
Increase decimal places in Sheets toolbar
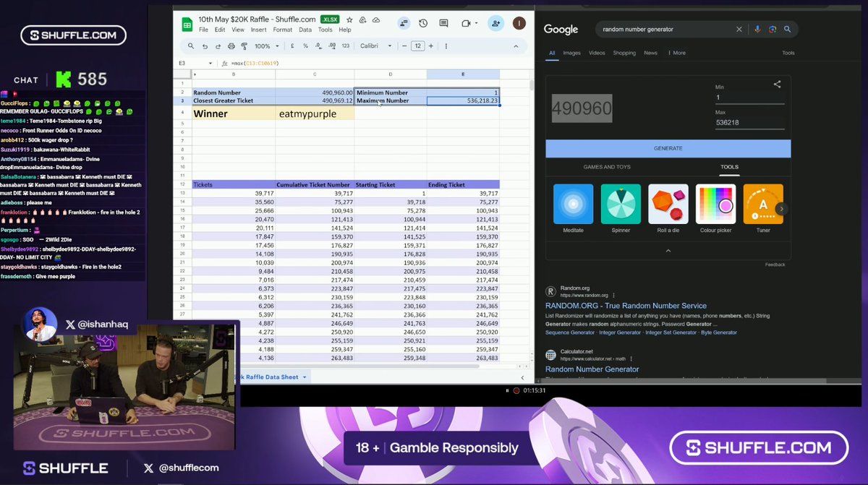coord(331,46)
